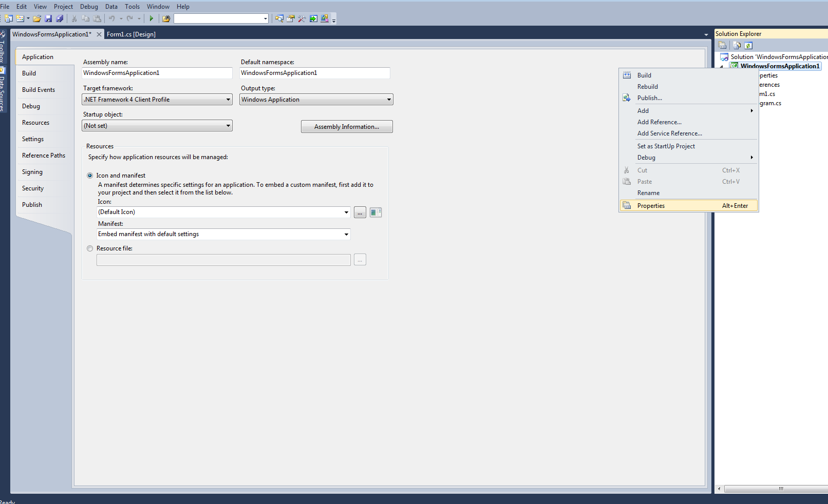The height and width of the screenshot is (504, 828).
Task: Choose Rename in the context menu
Action: tap(689, 193)
